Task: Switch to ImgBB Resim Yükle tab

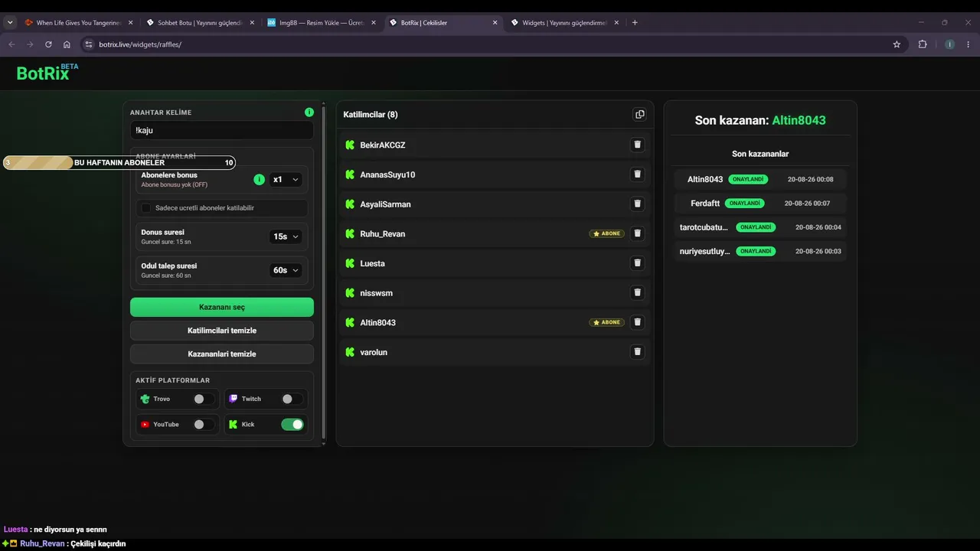Action: (321, 23)
